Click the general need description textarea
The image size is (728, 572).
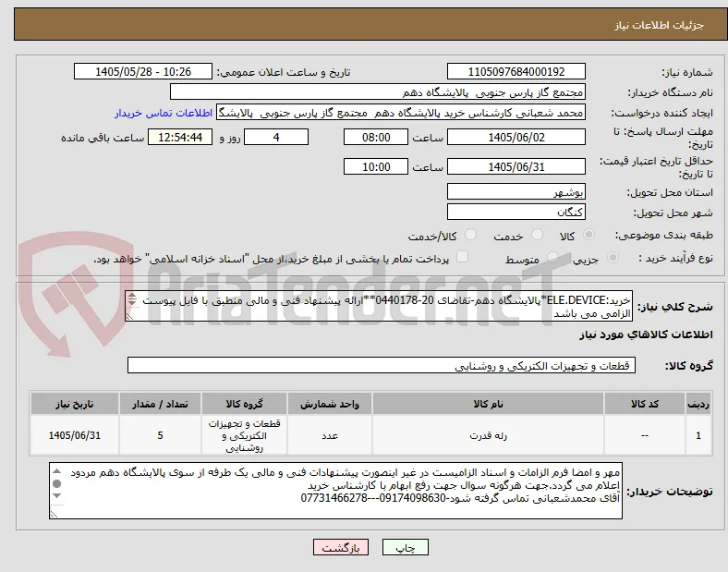[x=379, y=307]
